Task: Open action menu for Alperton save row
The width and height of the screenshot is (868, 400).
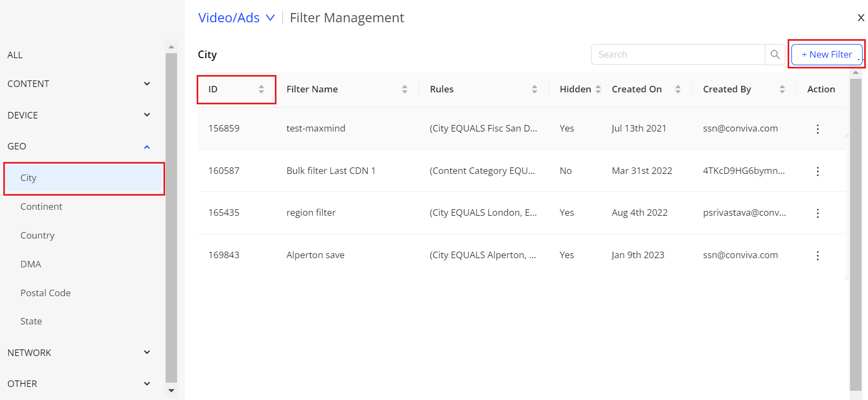Action: (817, 255)
